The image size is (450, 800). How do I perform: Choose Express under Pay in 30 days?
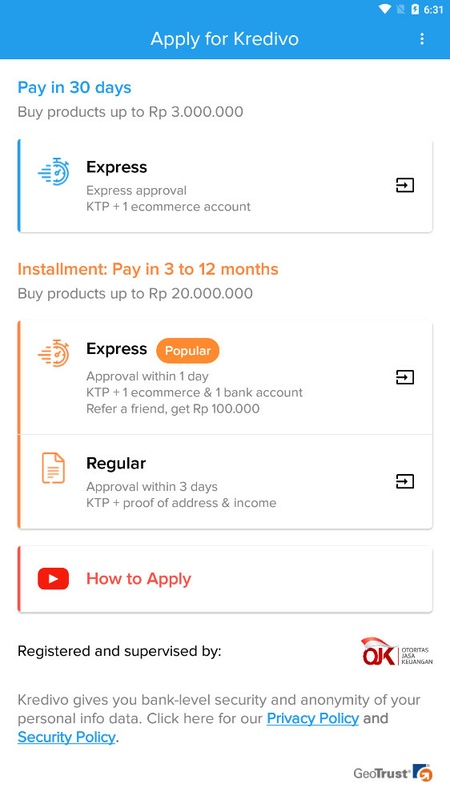coord(225,186)
